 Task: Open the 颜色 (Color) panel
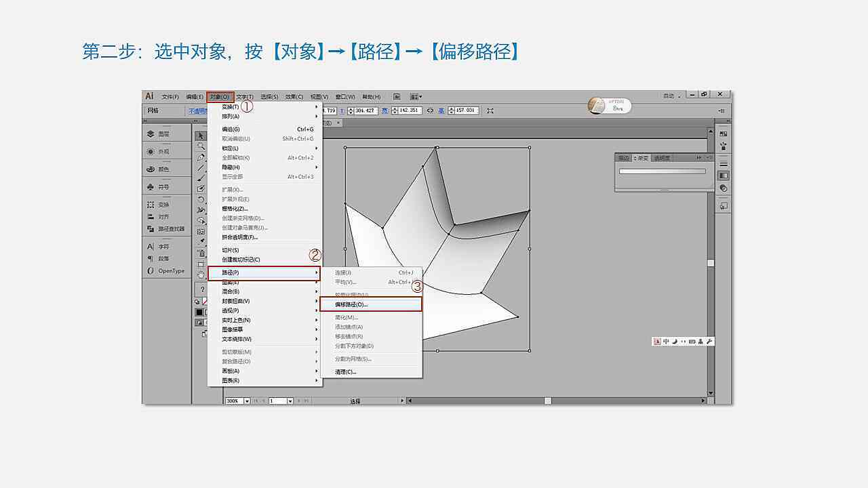[x=159, y=169]
